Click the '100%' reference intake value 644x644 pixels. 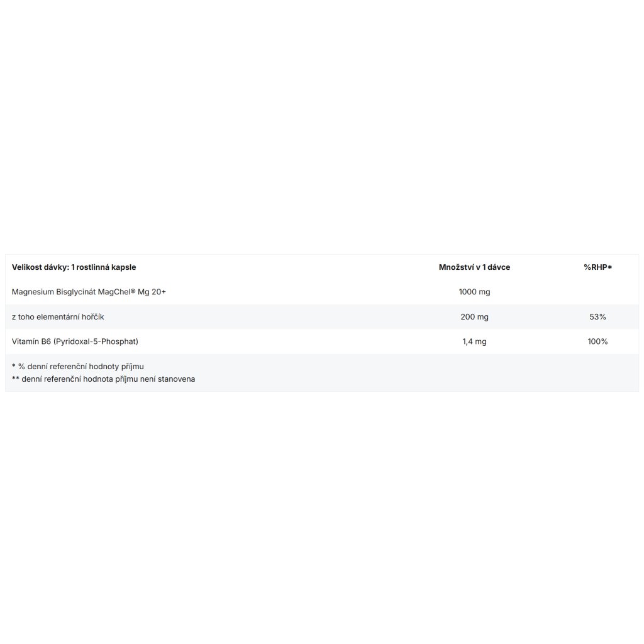click(597, 341)
